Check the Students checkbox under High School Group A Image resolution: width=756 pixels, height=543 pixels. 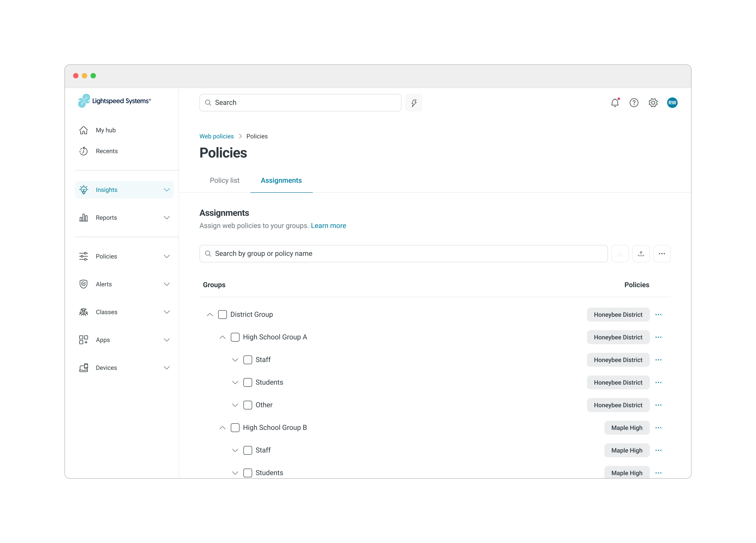248,382
